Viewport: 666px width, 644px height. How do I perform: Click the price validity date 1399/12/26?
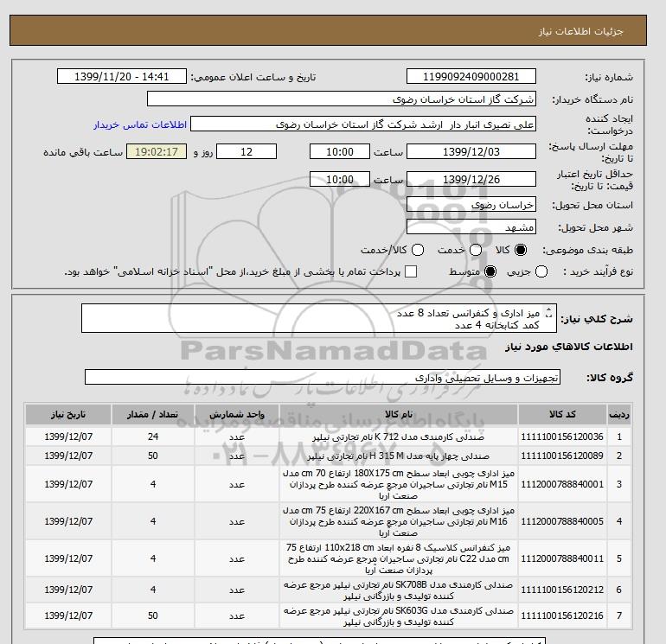[x=471, y=179]
